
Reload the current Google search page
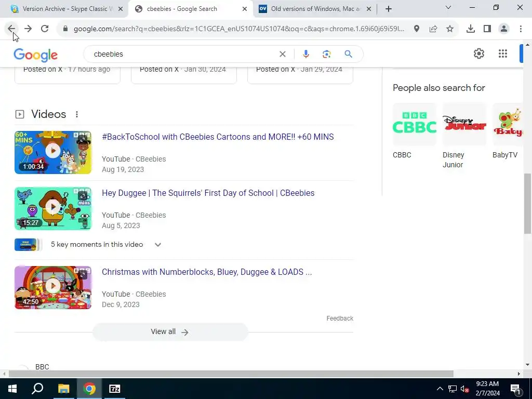(x=45, y=29)
